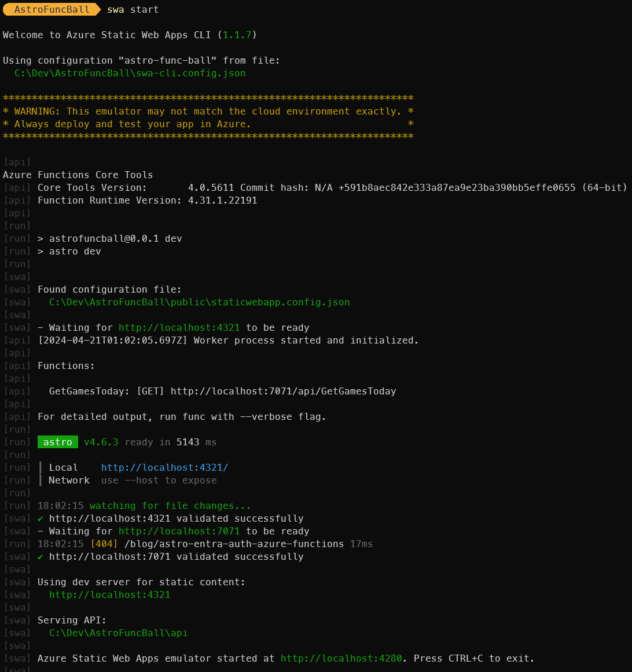Click CLI version number 1.1.7
632x672 pixels.
(237, 35)
